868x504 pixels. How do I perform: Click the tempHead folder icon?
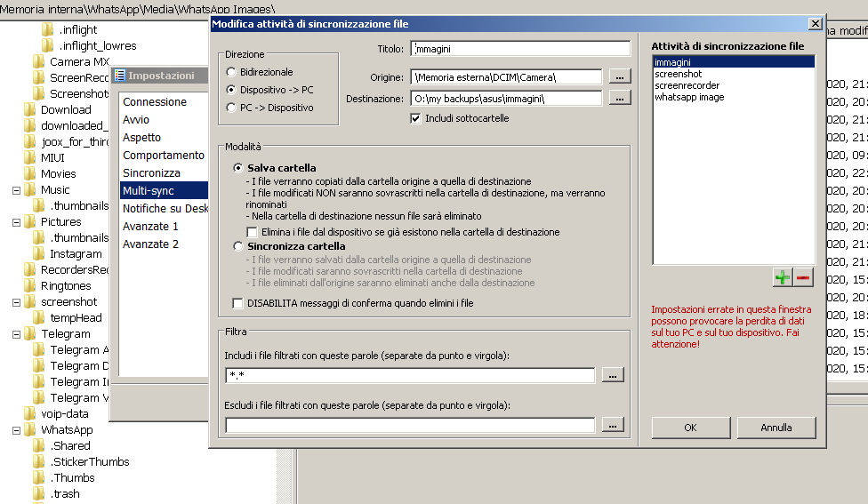[39, 317]
